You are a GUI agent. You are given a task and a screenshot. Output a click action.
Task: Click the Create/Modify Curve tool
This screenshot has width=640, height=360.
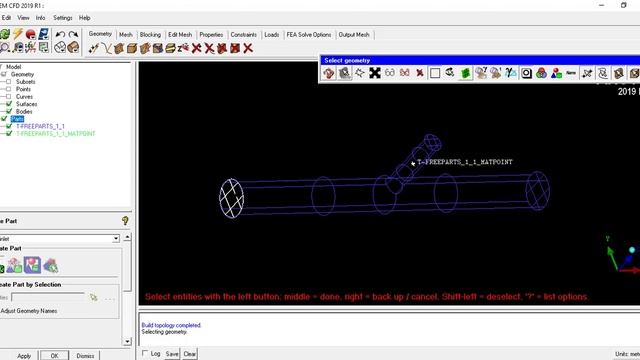point(107,49)
